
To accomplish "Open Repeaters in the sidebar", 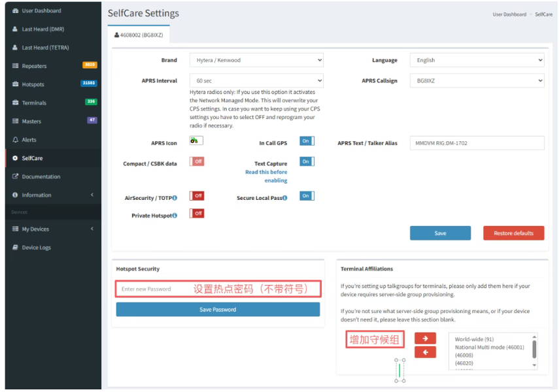I will pyautogui.click(x=34, y=66).
